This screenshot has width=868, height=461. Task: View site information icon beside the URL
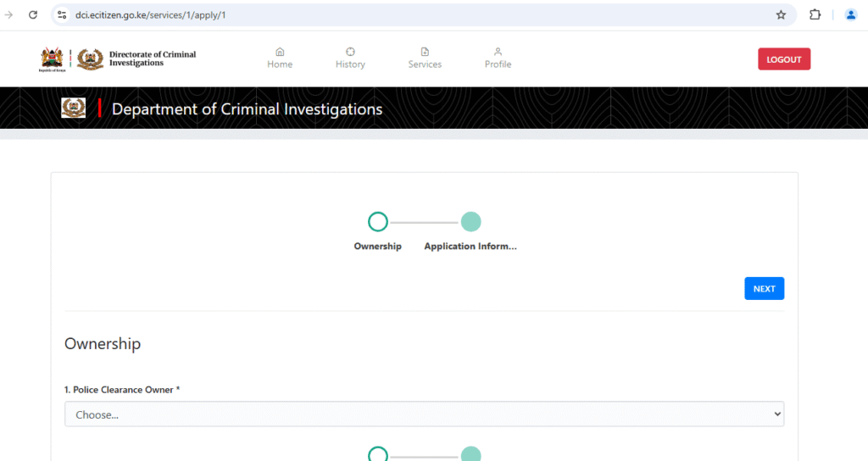click(62, 15)
